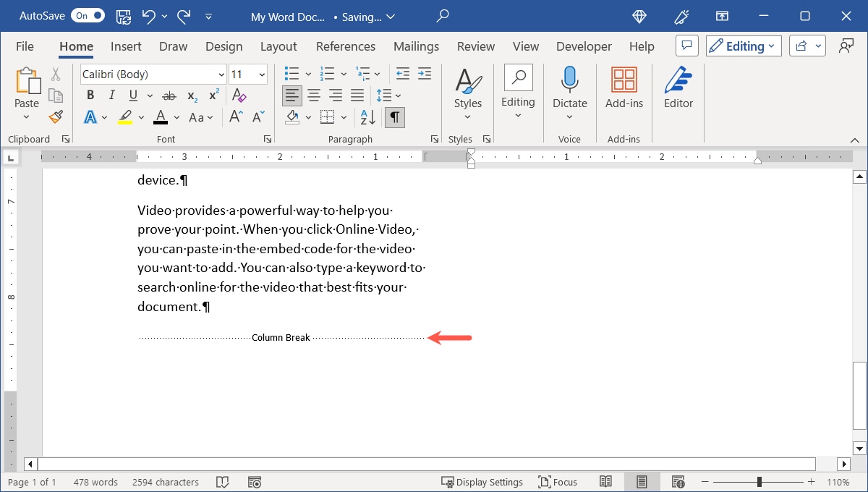Screen dimensions: 868x492
Task: Click the word count in the status bar
Action: [x=95, y=481]
